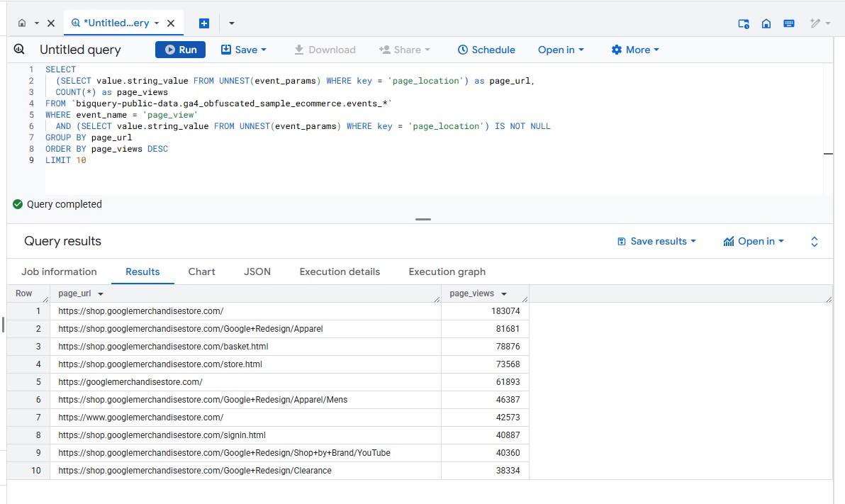Image resolution: width=845 pixels, height=504 pixels.
Task: Select the Execution graph tab
Action: 447,271
